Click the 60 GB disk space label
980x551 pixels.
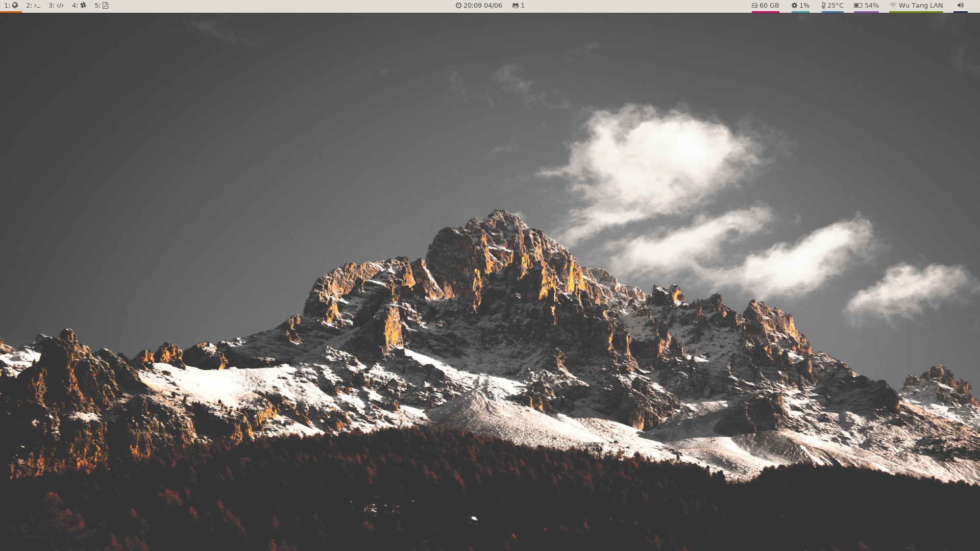(769, 6)
